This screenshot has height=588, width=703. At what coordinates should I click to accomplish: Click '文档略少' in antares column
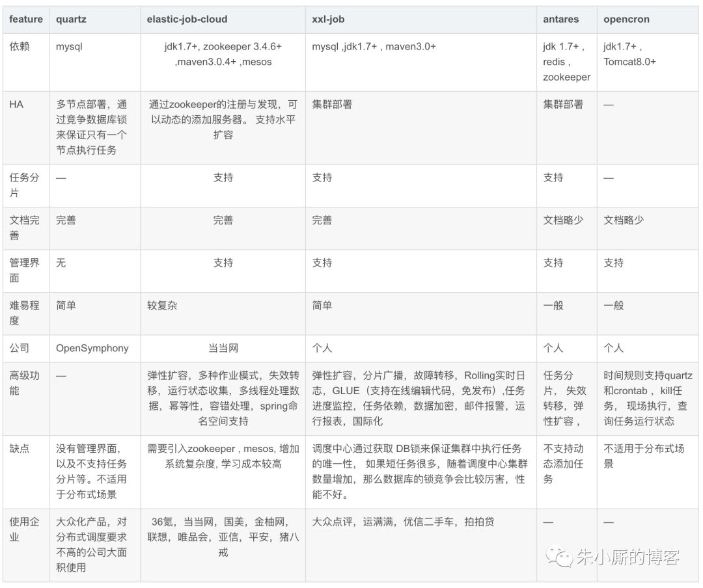coord(563,220)
